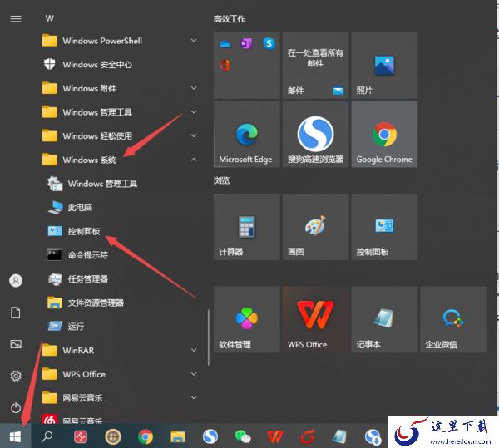Expand the 网易云音乐 folder
The width and height of the screenshot is (499, 448).
click(x=194, y=397)
